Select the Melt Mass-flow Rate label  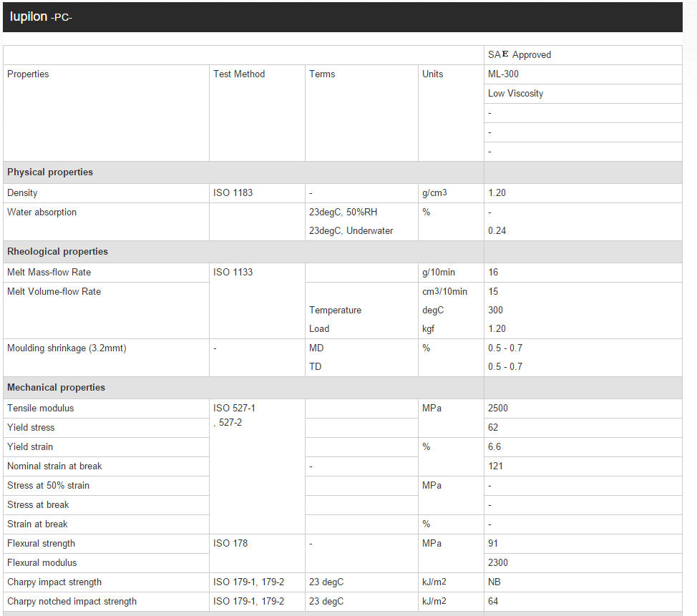click(49, 273)
